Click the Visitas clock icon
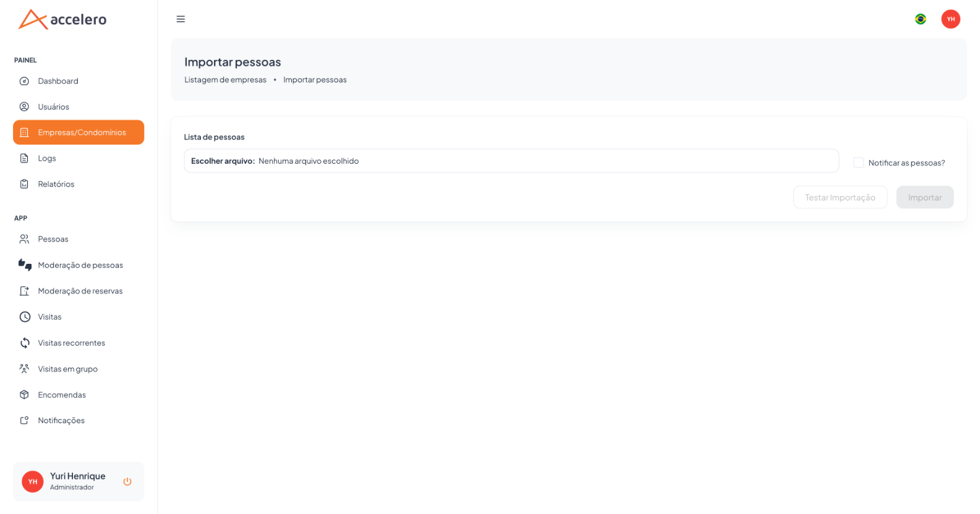980x514 pixels. pyautogui.click(x=25, y=317)
